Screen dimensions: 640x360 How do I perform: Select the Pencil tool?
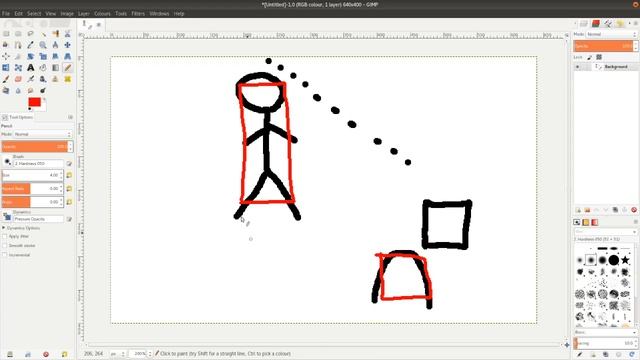coord(67,68)
